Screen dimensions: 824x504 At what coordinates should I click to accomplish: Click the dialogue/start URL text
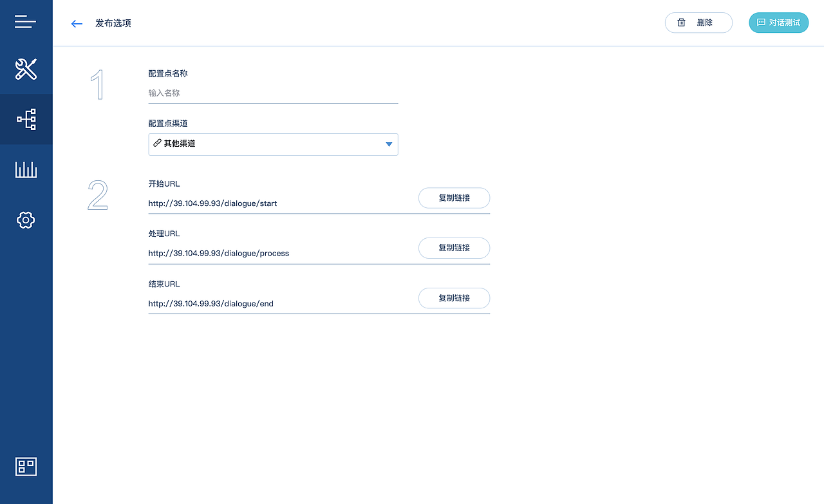coord(212,203)
